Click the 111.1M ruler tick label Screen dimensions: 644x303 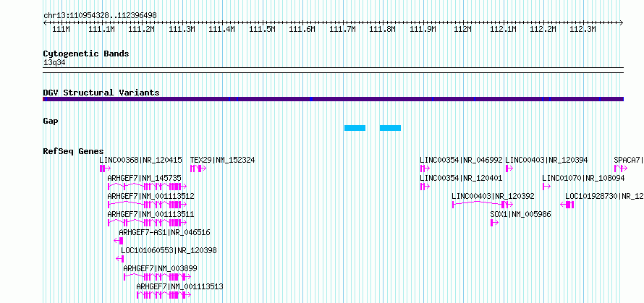click(x=101, y=29)
